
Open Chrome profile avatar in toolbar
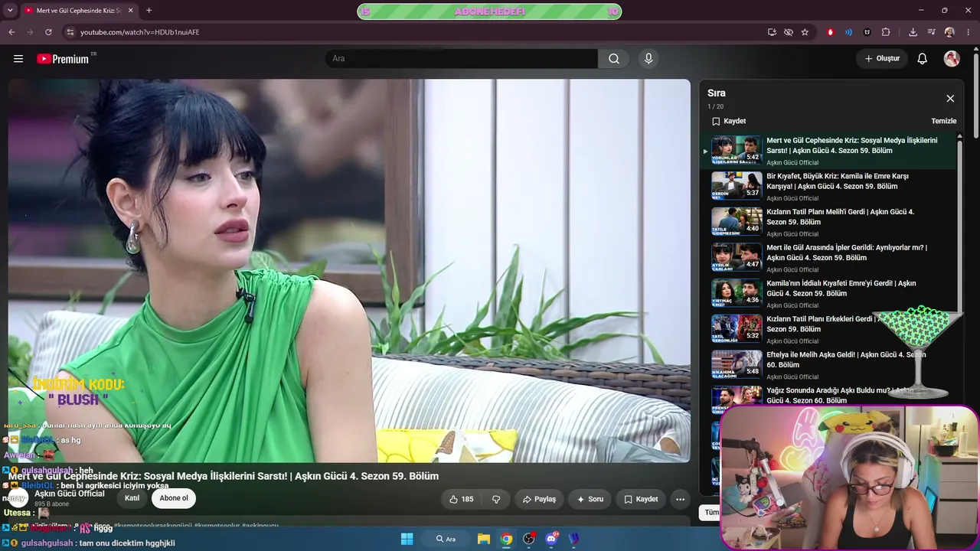pyautogui.click(x=949, y=32)
